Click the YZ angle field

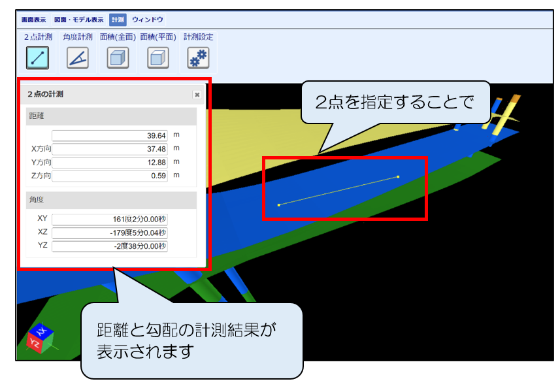click(x=110, y=246)
